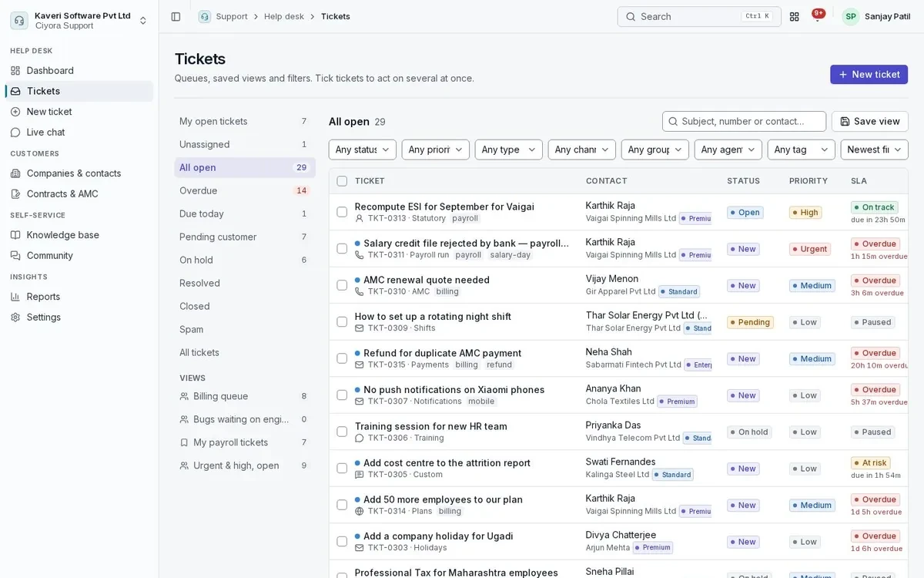Click the Companies & contacts icon
The image size is (924, 578).
[x=15, y=173]
